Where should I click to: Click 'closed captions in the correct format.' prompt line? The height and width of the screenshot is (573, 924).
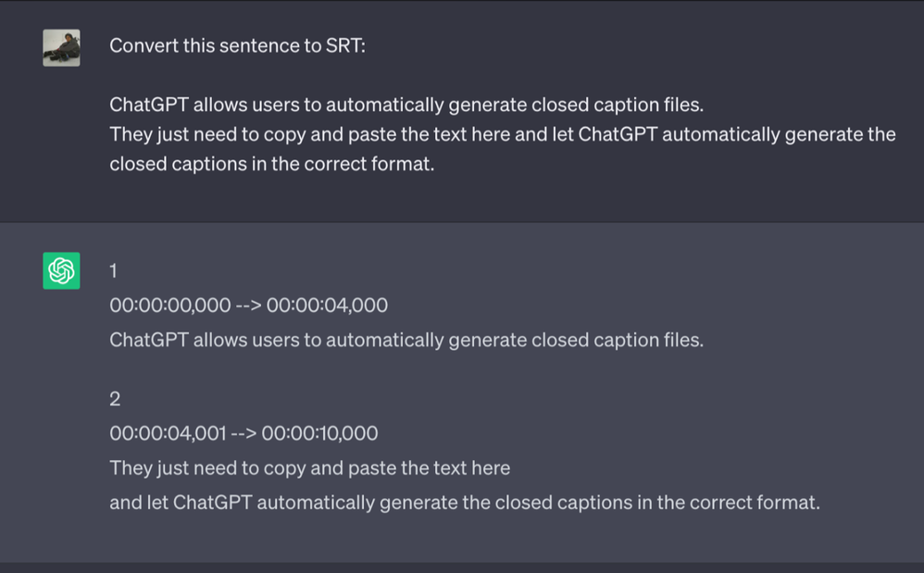tap(271, 166)
